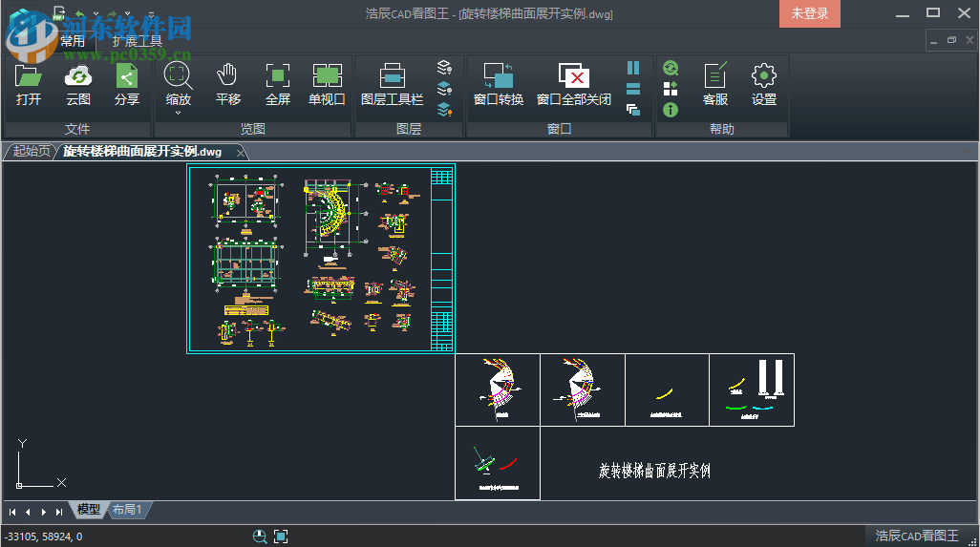Click 窗口全部关闭 to close all windows
980x547 pixels.
(x=574, y=85)
